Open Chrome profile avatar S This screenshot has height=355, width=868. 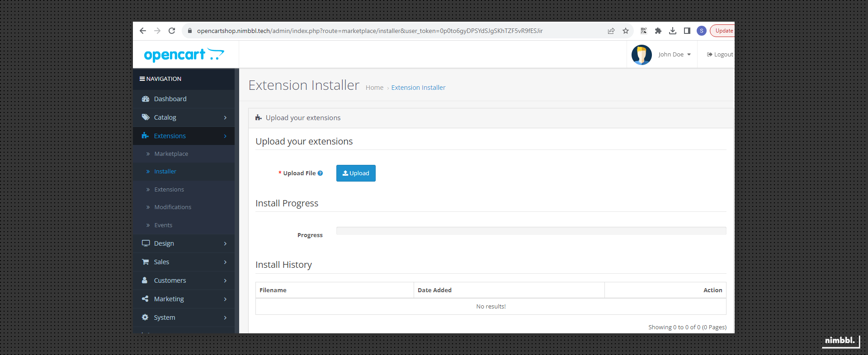click(x=702, y=31)
